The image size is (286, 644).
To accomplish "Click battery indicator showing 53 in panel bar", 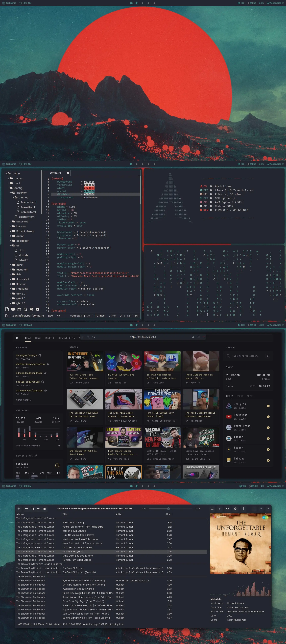I will click(253, 486).
